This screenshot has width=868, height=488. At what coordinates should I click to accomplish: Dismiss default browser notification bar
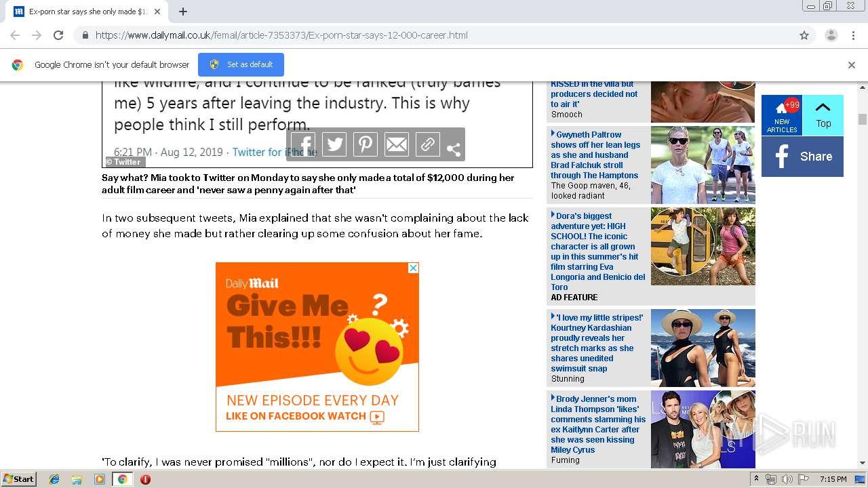coord(852,65)
